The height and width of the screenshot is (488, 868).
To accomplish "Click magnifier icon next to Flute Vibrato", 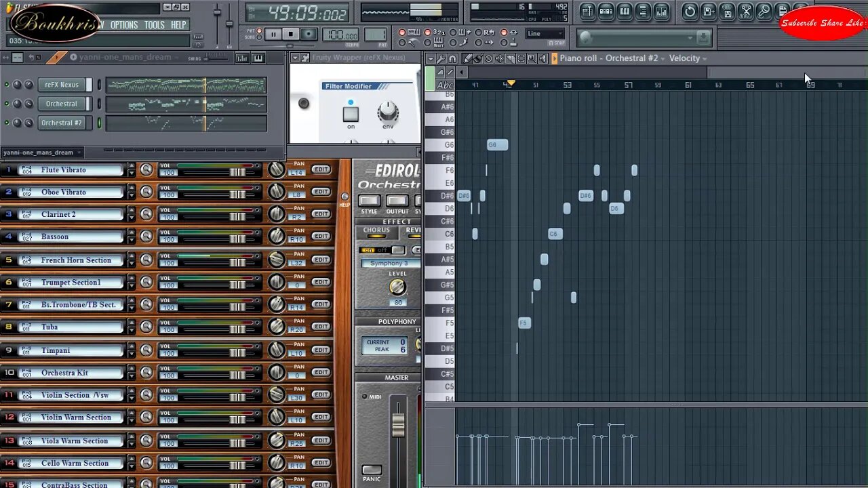I will point(146,169).
